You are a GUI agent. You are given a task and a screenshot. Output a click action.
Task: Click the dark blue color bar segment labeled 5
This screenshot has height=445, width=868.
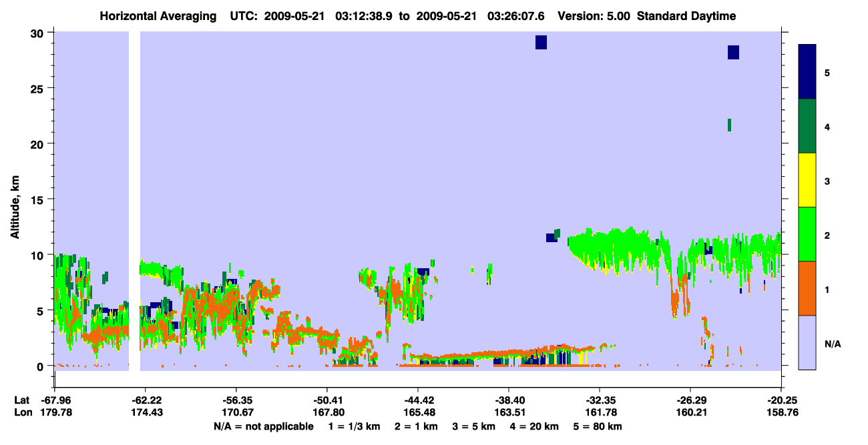click(x=807, y=72)
